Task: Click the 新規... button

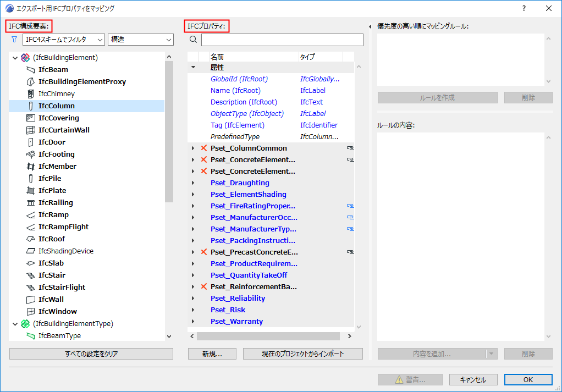Action: click(x=212, y=354)
